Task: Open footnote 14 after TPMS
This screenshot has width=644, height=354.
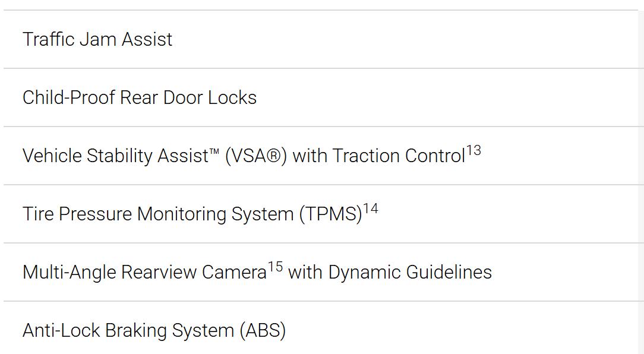Action: pyautogui.click(x=371, y=208)
